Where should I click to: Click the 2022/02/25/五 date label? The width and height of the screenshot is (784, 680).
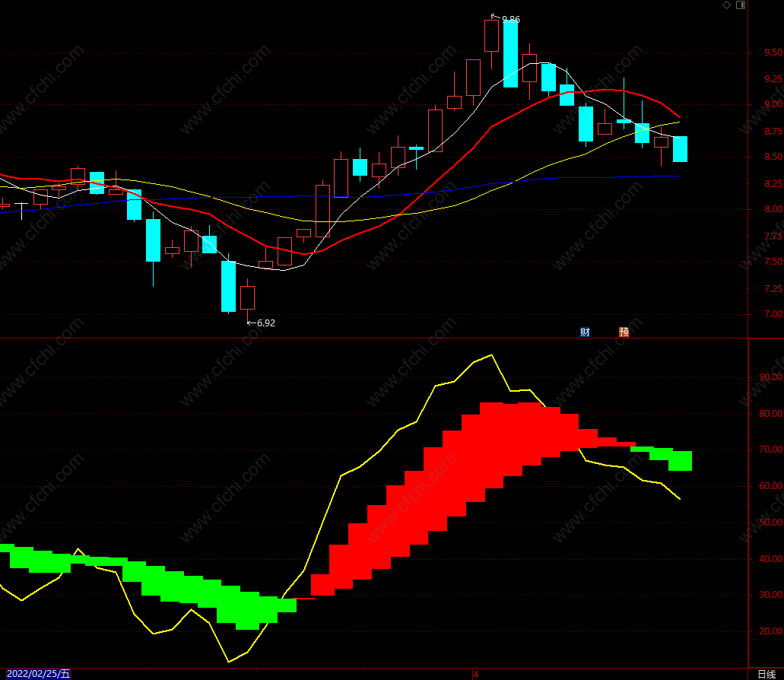pos(39,673)
